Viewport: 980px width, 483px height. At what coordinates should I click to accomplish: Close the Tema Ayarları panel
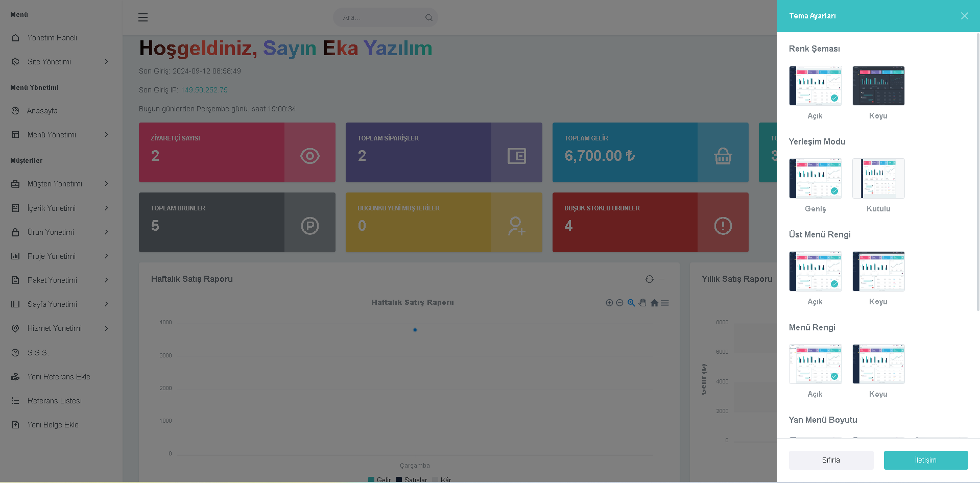click(965, 16)
